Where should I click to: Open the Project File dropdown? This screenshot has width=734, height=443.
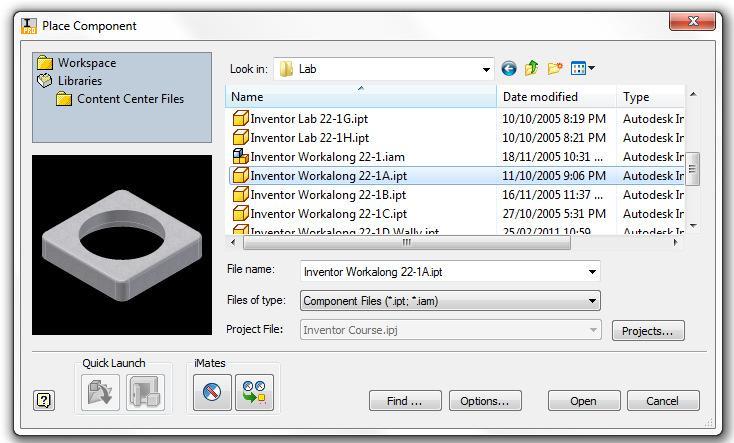coord(450,330)
